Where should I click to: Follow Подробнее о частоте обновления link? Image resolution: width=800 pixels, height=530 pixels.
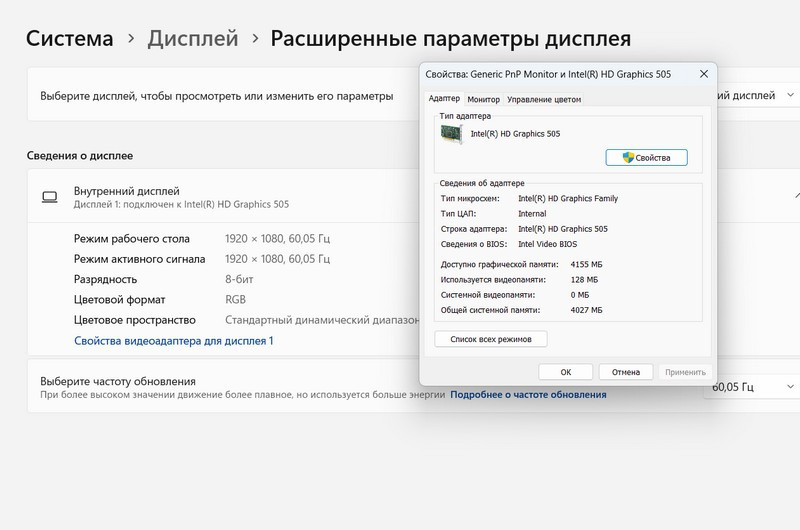[x=528, y=395]
